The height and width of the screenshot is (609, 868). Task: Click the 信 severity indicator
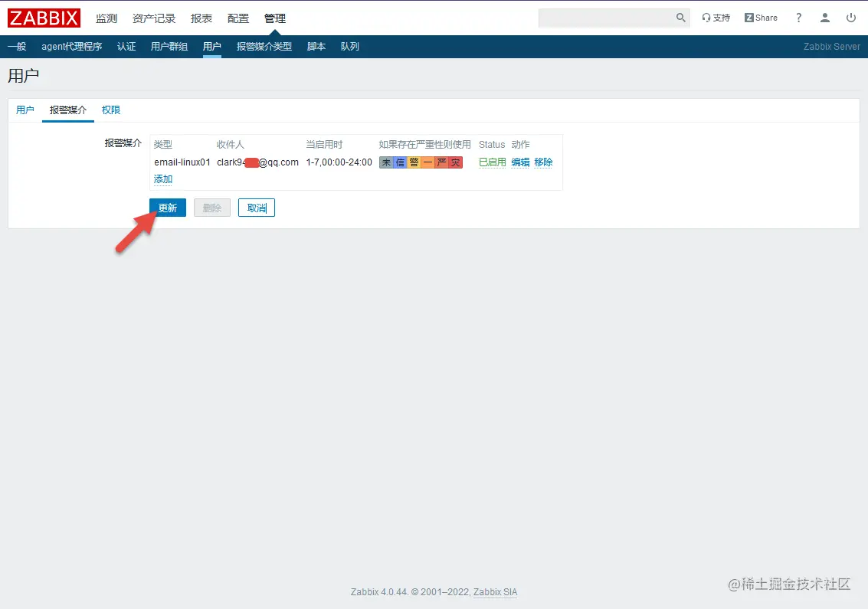point(399,162)
